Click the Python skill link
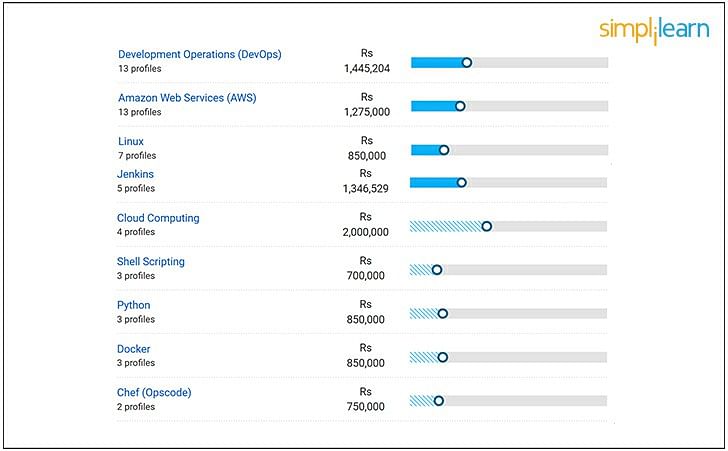This screenshot has height=451, width=728. (134, 305)
